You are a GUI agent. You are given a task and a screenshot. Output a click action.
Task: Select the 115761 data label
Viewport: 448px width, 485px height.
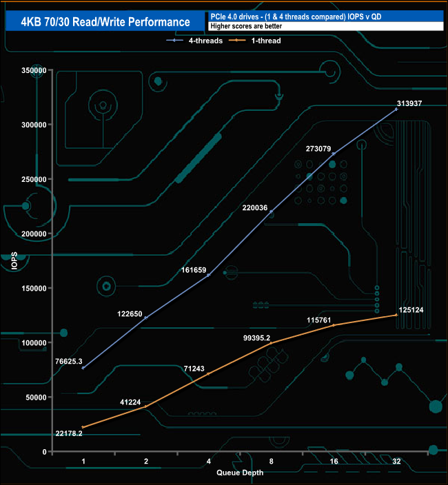[x=318, y=320]
